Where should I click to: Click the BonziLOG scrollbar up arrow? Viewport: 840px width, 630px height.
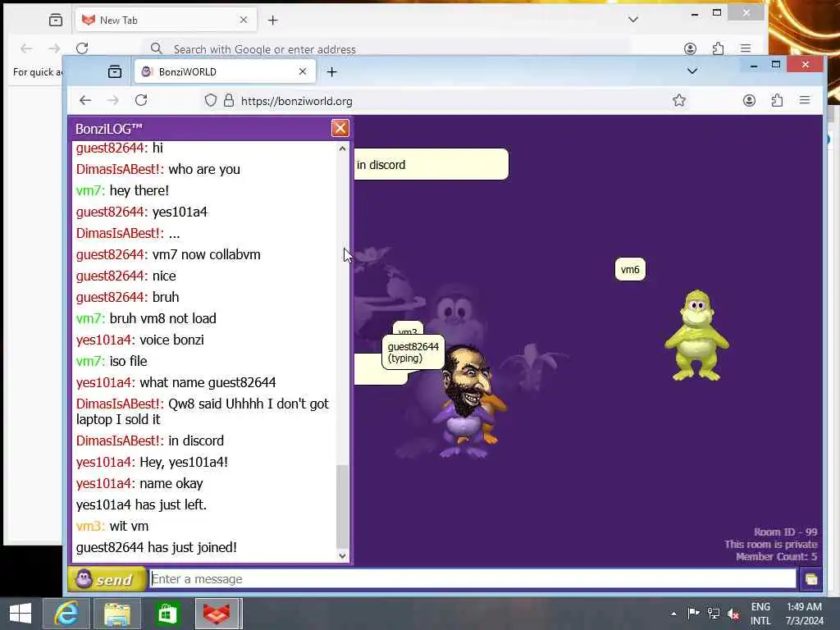pos(343,148)
